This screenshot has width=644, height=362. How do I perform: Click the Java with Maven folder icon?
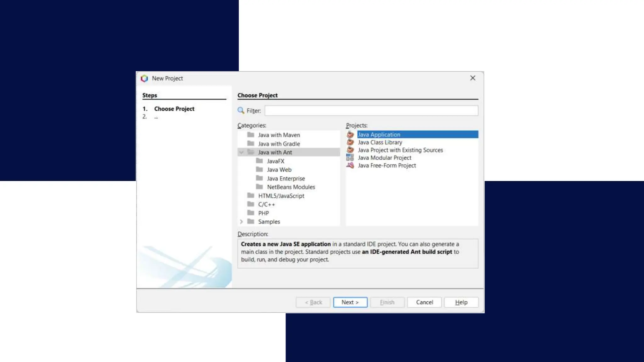251,135
